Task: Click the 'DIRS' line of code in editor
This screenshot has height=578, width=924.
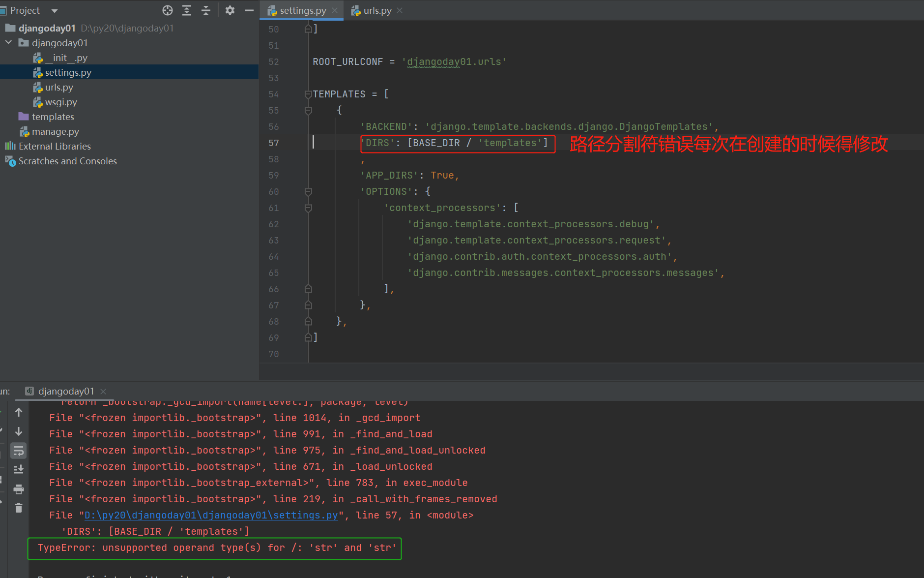Action: coord(454,143)
